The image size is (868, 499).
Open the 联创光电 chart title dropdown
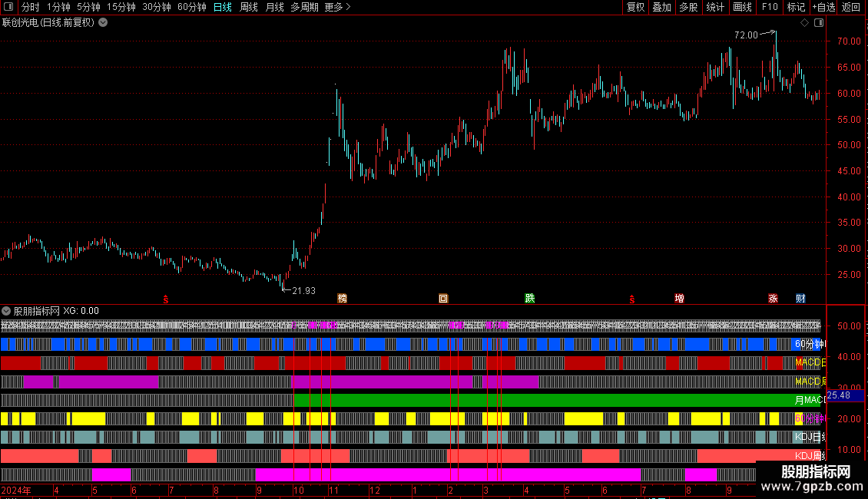tap(103, 23)
